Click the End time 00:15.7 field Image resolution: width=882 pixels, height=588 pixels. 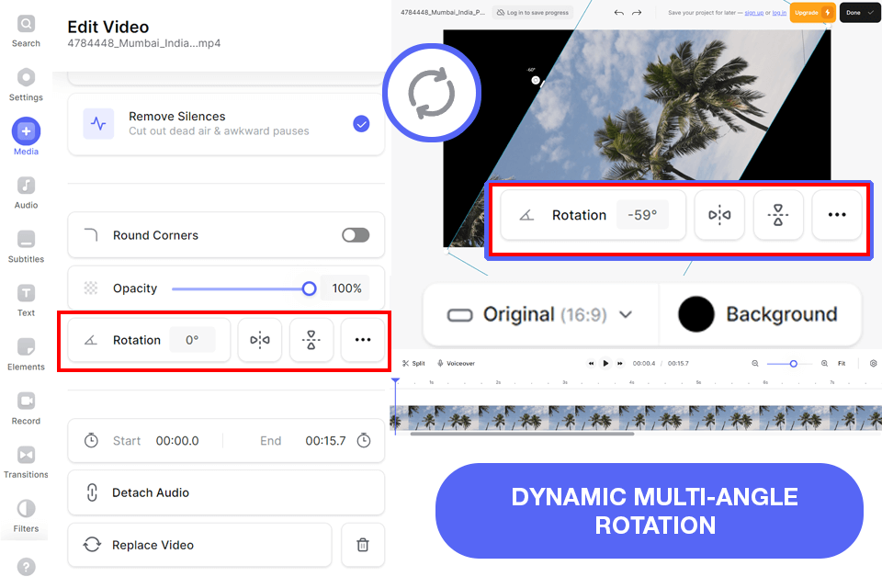click(x=325, y=441)
